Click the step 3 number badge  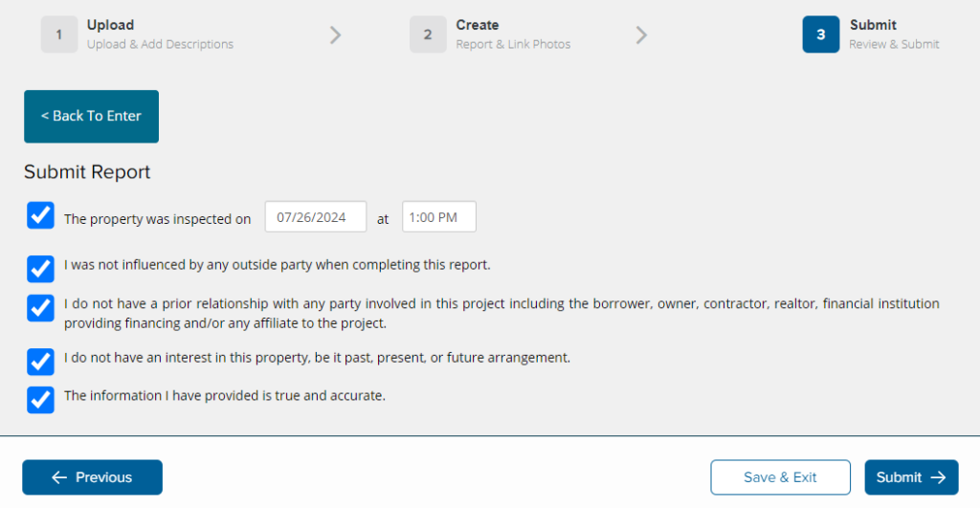click(x=820, y=34)
